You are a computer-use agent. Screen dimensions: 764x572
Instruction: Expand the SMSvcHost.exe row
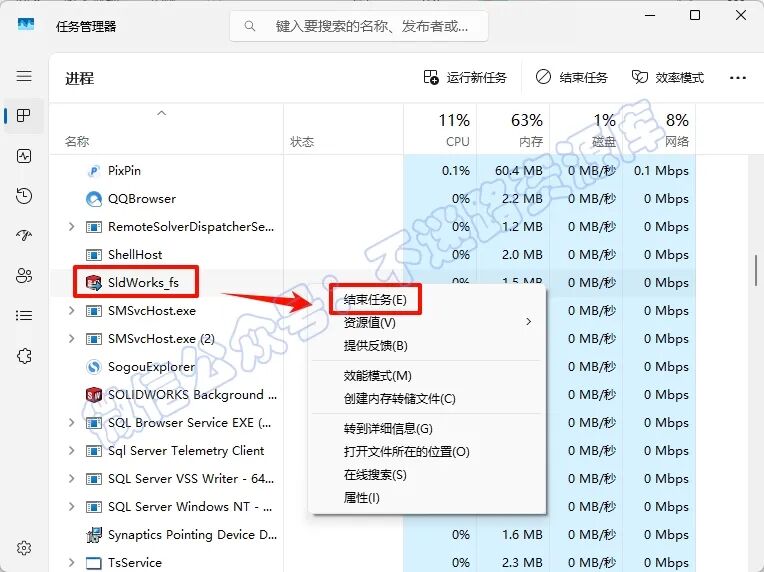click(x=72, y=311)
